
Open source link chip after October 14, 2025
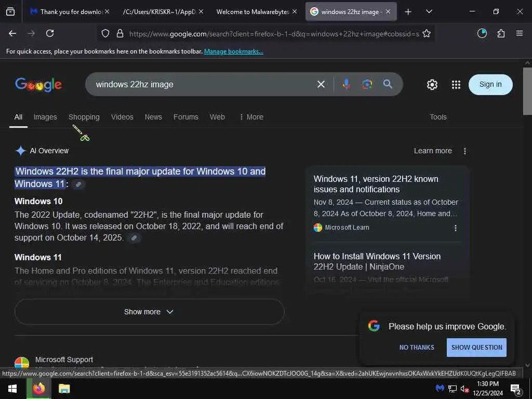pyautogui.click(x=134, y=238)
